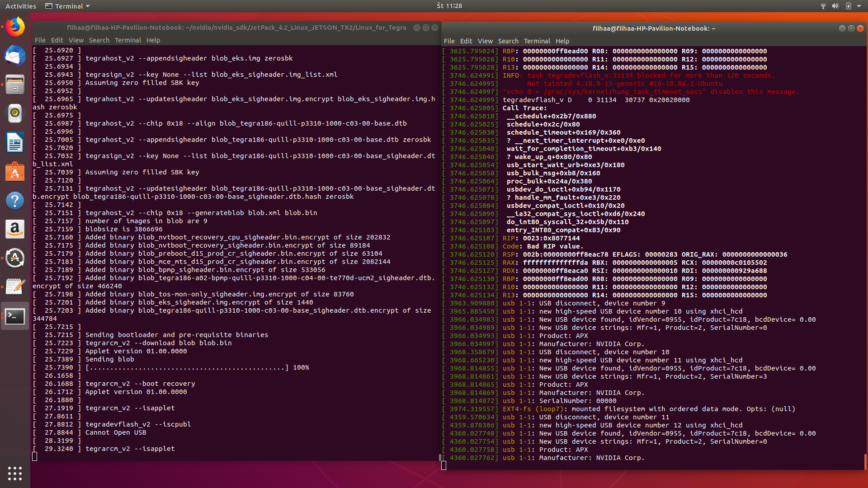The image size is (868, 488).
Task: Open the system status menu arrow
Action: 859,6
